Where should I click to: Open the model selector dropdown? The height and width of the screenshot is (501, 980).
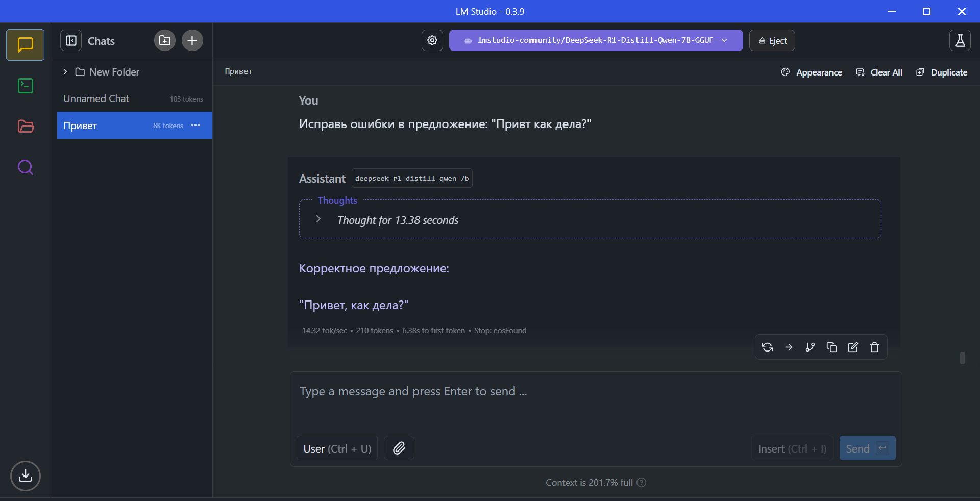(596, 40)
